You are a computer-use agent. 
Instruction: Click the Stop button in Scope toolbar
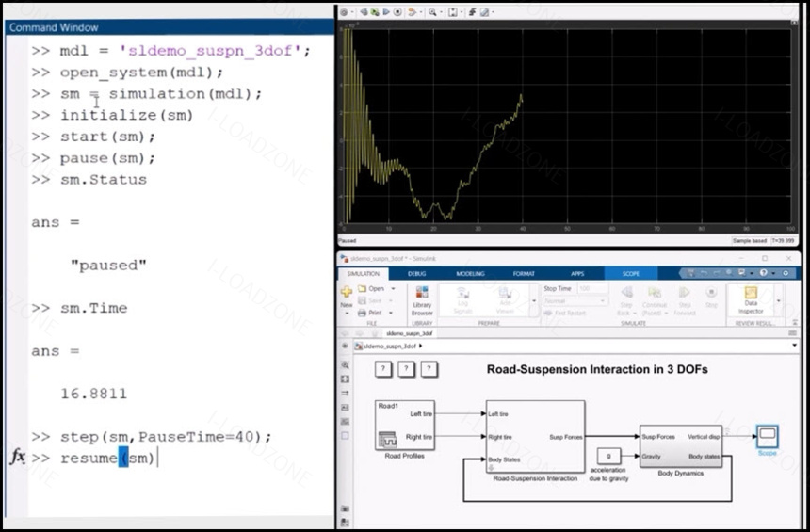click(x=397, y=12)
